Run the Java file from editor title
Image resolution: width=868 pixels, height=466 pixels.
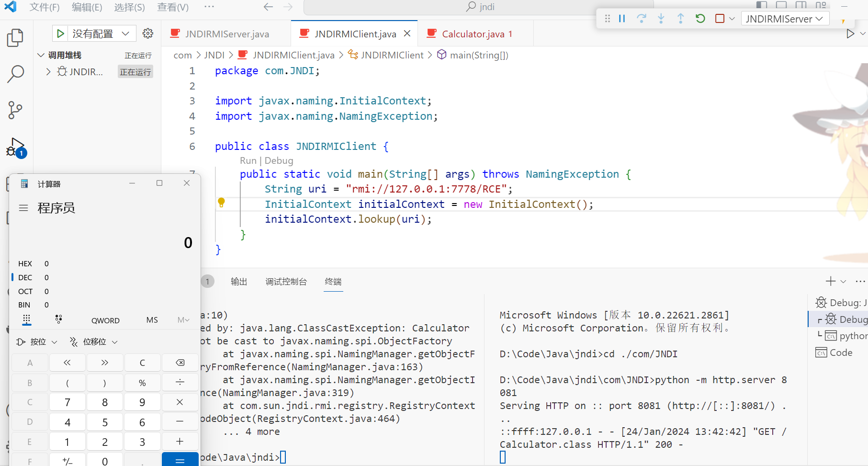click(x=850, y=34)
